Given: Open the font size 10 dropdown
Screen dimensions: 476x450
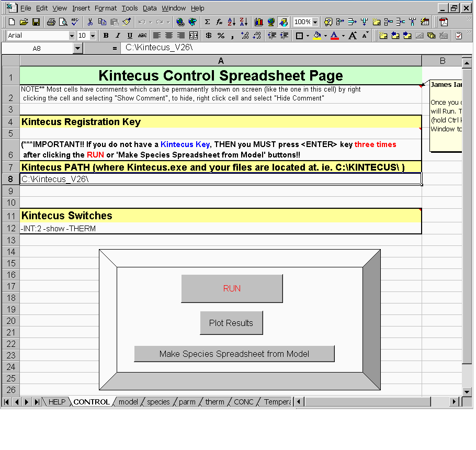Looking at the screenshot, I should (x=93, y=36).
